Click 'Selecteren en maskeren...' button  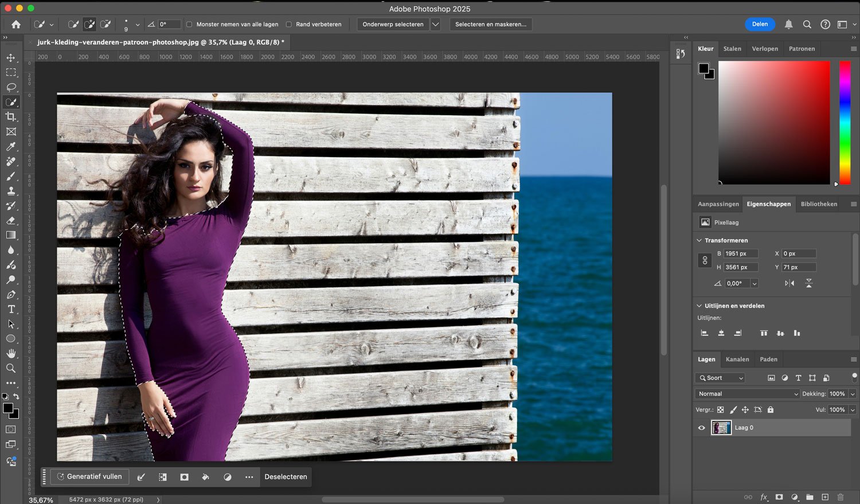point(491,24)
